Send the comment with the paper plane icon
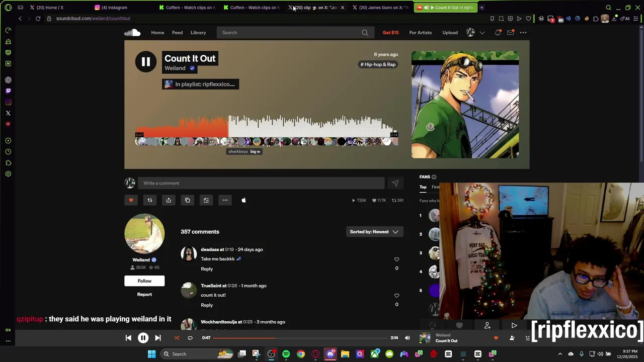The height and width of the screenshot is (362, 644). 395,183
